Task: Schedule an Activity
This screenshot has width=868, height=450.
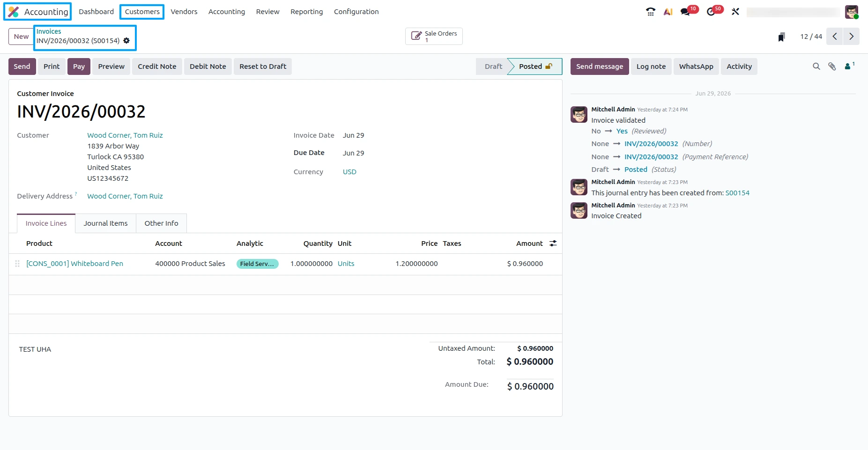Action: pyautogui.click(x=739, y=66)
